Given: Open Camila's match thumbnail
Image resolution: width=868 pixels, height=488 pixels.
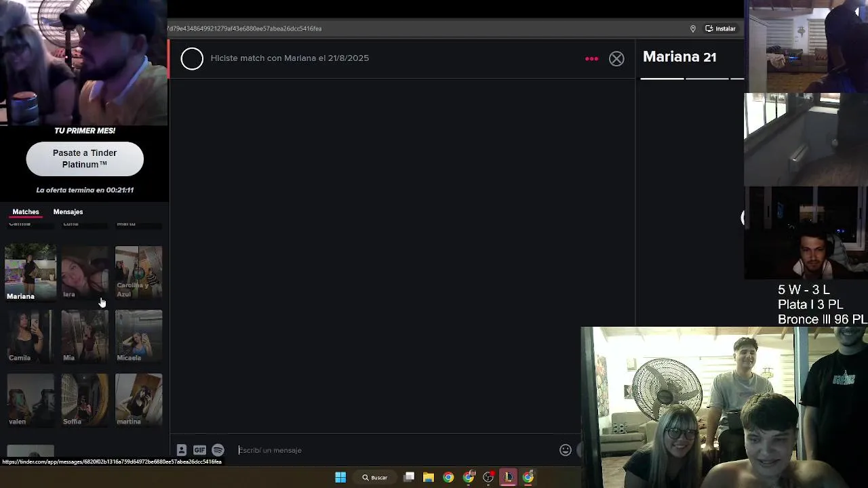Looking at the screenshot, I should [31, 336].
